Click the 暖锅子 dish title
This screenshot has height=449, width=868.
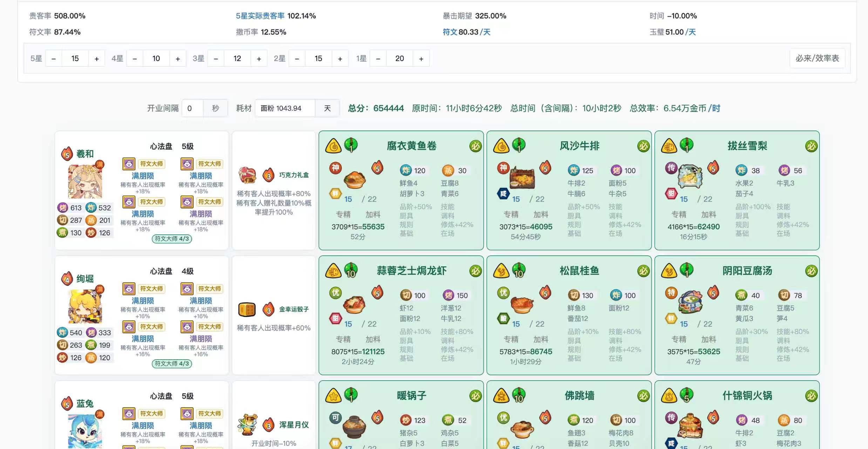[x=412, y=396]
